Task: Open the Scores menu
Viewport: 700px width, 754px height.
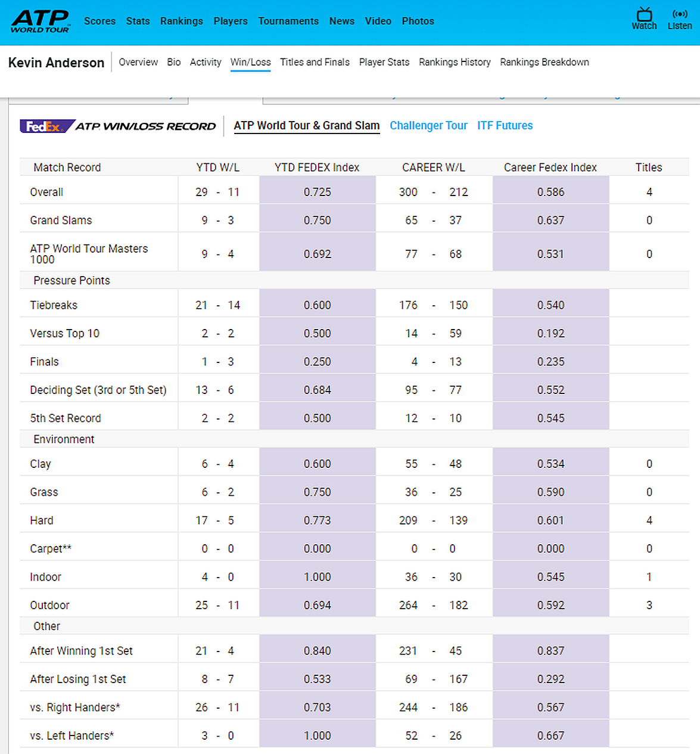Action: 99,21
